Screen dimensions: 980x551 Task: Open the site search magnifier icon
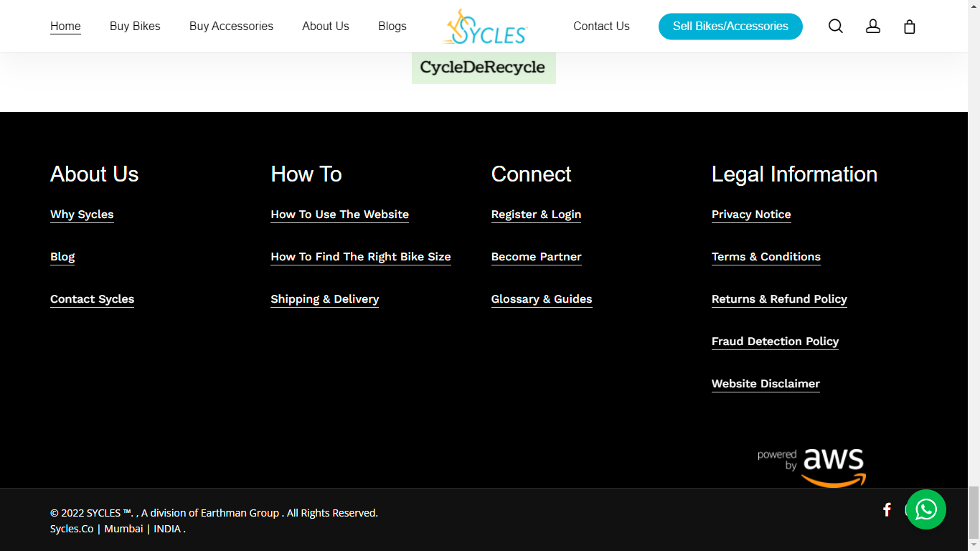[x=836, y=27]
